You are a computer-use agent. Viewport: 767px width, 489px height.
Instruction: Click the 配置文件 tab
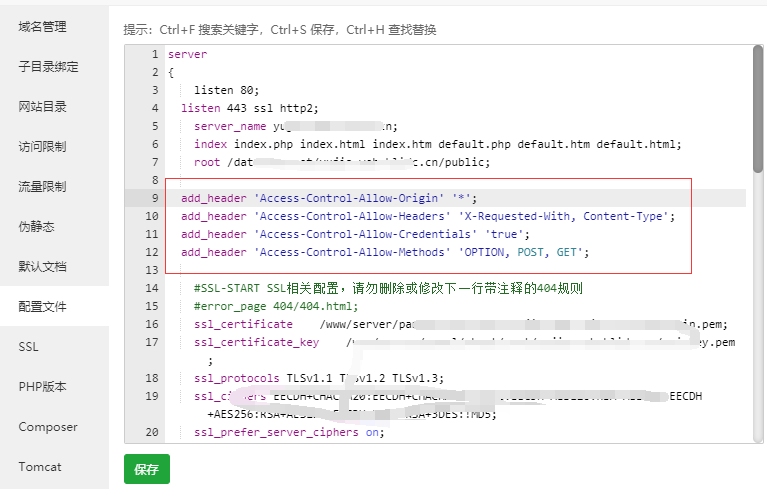[42, 307]
